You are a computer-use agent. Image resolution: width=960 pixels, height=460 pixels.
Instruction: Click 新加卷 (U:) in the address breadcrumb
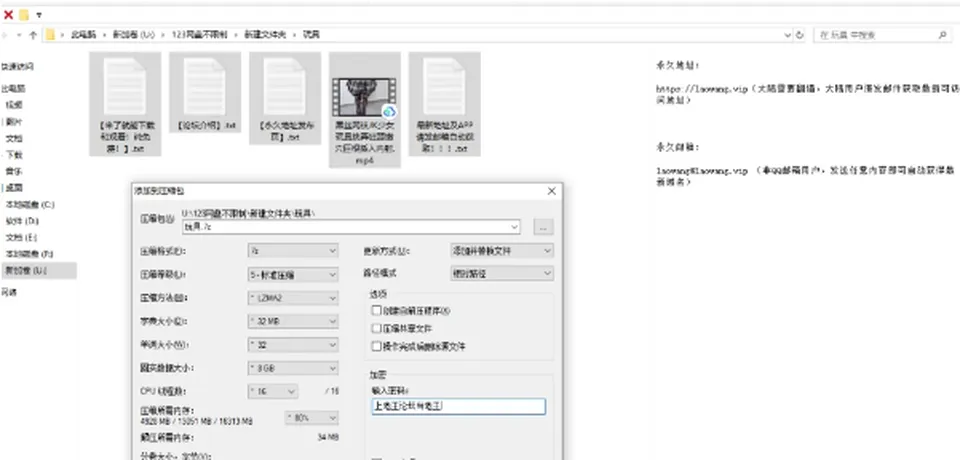point(133,35)
